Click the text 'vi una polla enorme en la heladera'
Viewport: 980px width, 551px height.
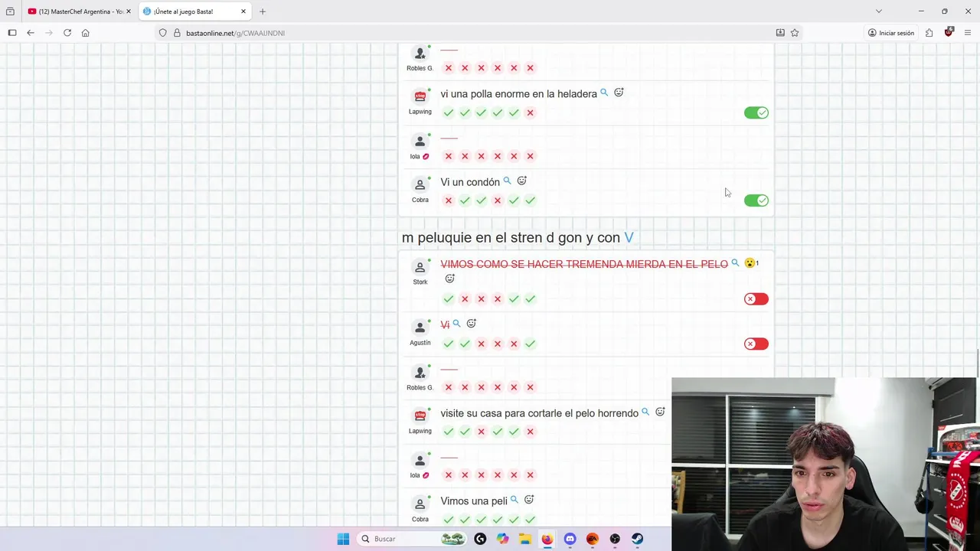point(519,94)
